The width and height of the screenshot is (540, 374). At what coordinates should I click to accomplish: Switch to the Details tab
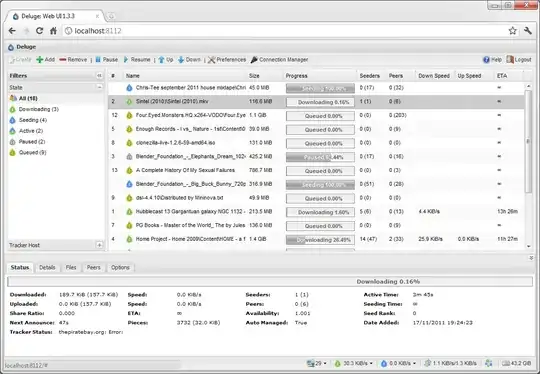pyautogui.click(x=47, y=268)
